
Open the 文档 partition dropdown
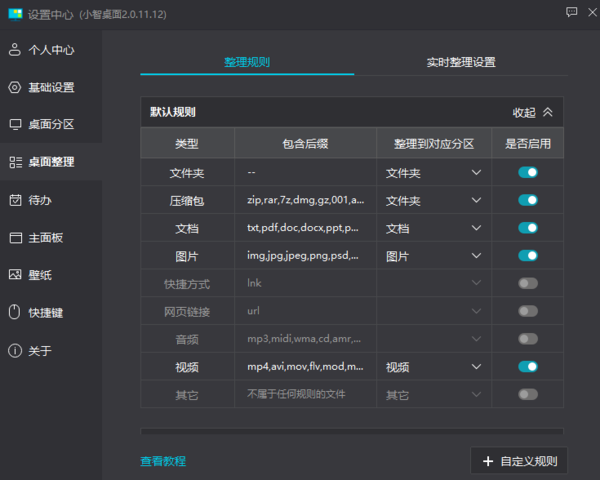(x=475, y=229)
